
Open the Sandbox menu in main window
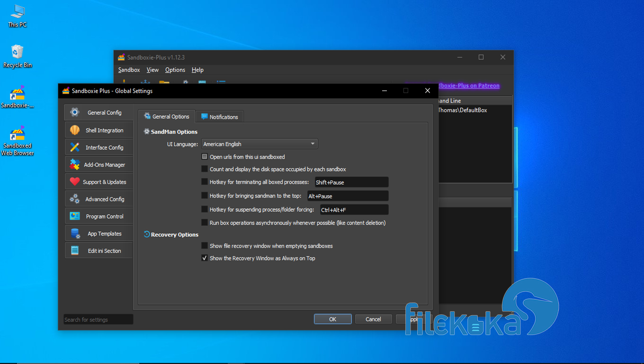[x=129, y=70]
